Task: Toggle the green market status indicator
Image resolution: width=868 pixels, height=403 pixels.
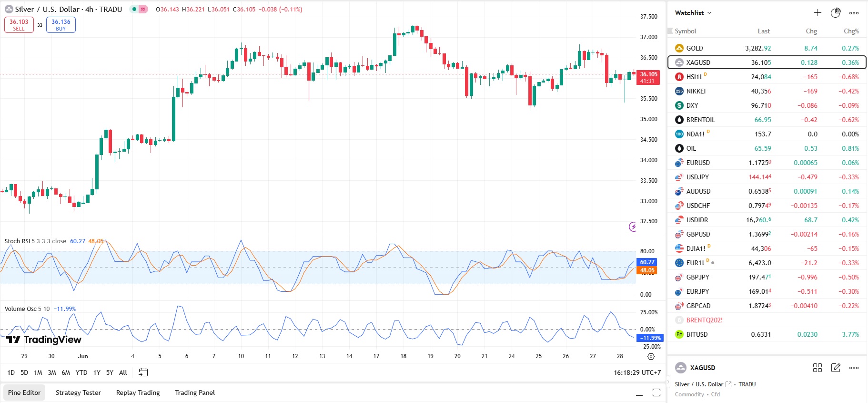Action: point(134,9)
